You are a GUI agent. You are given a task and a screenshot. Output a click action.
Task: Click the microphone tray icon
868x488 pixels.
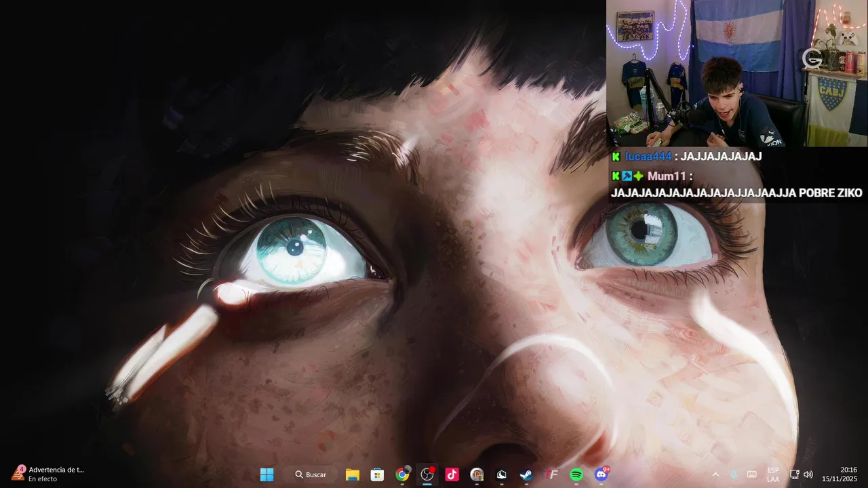coord(733,474)
